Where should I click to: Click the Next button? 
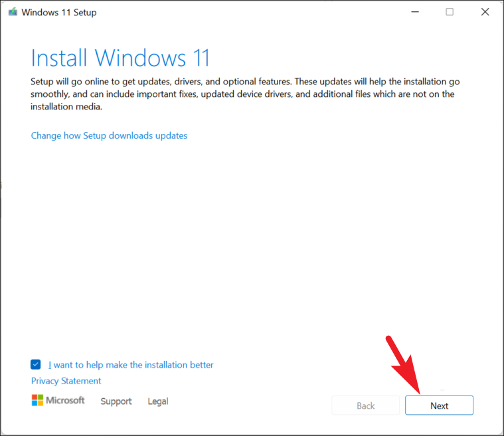[439, 405]
